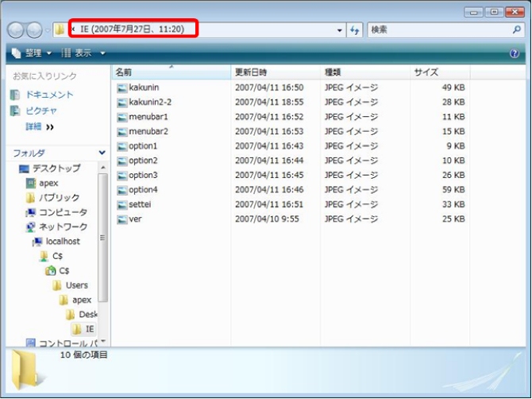Image resolution: width=532 pixels, height=399 pixels.
Task: Click the back navigation arrow button
Action: (x=16, y=29)
